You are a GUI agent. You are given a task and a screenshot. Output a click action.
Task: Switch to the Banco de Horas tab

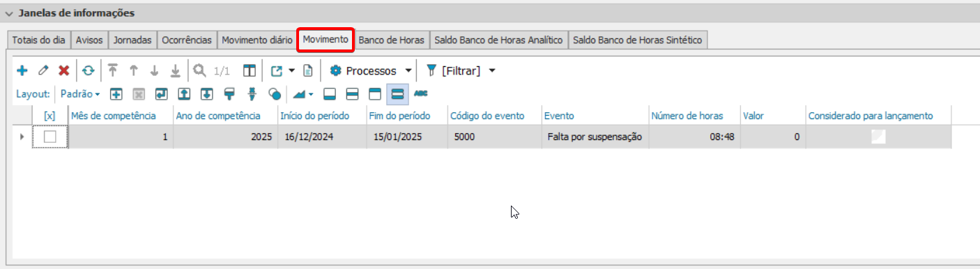coord(392,40)
